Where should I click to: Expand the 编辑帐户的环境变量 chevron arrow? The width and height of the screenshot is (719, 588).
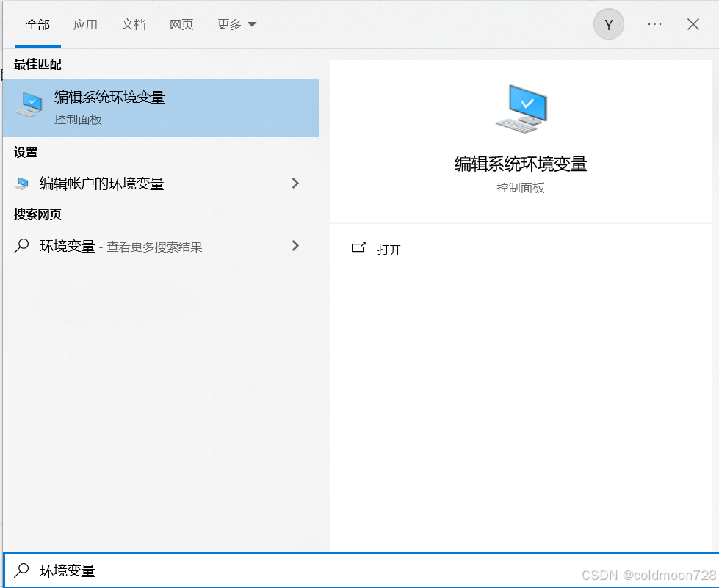[295, 184]
